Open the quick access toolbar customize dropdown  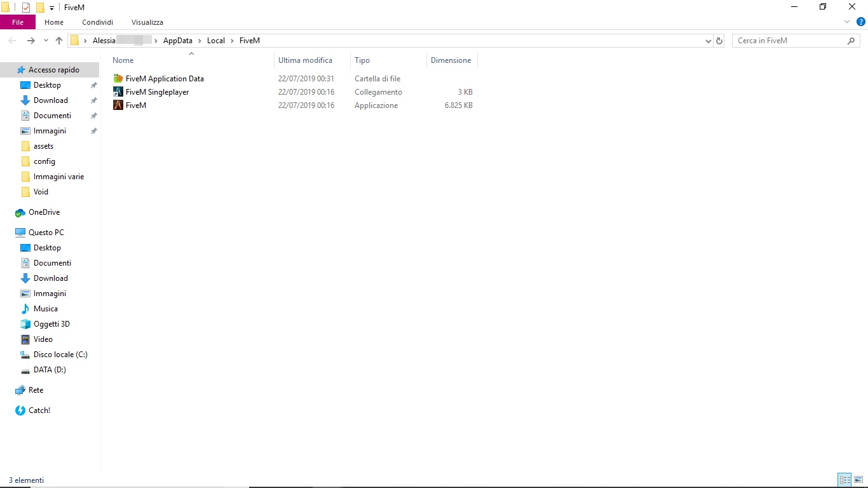point(51,8)
